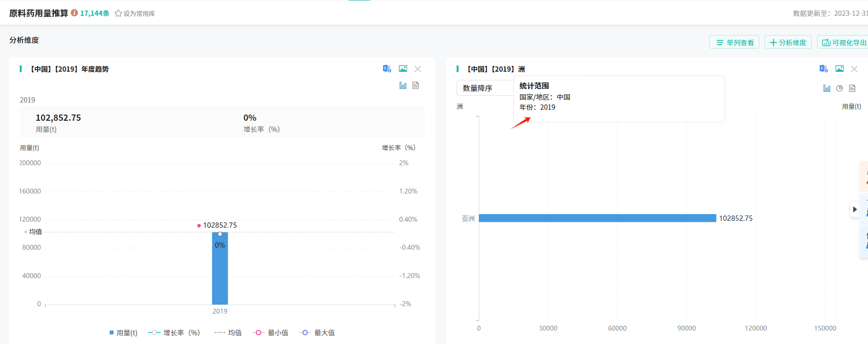Click the 可视化导出 export button
Screen dimensions: 868x344
844,42
